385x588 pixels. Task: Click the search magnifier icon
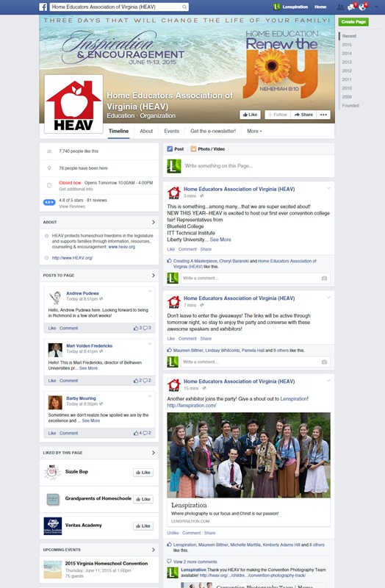[x=184, y=7]
